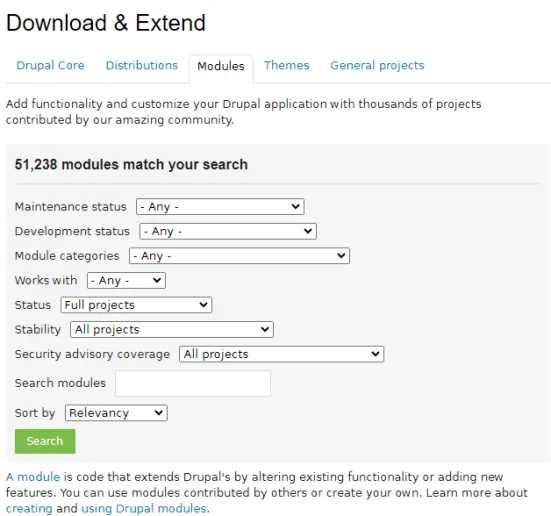Screen dimensions: 551x516
Task: Change the Status Full projects dropdown
Action: (x=136, y=305)
